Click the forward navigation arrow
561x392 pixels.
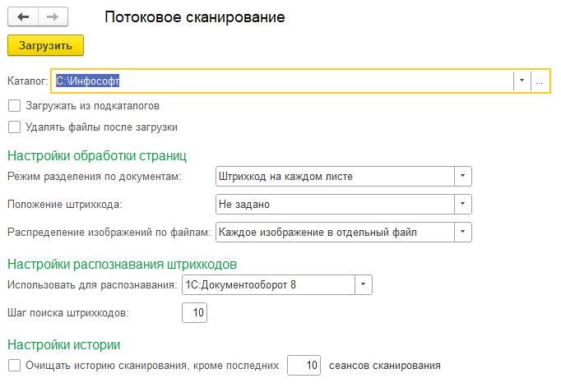(x=53, y=16)
